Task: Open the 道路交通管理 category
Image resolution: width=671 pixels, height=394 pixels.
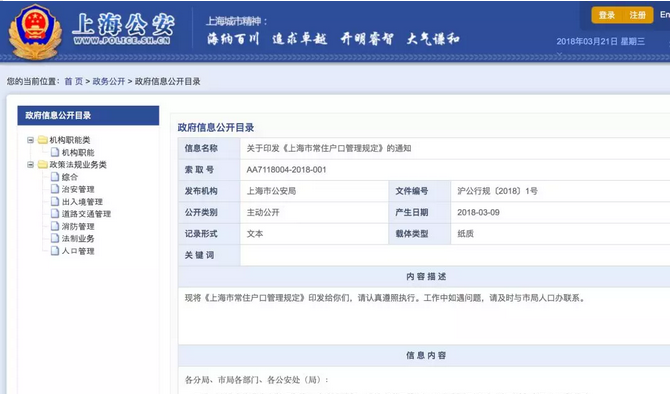Action: point(86,214)
